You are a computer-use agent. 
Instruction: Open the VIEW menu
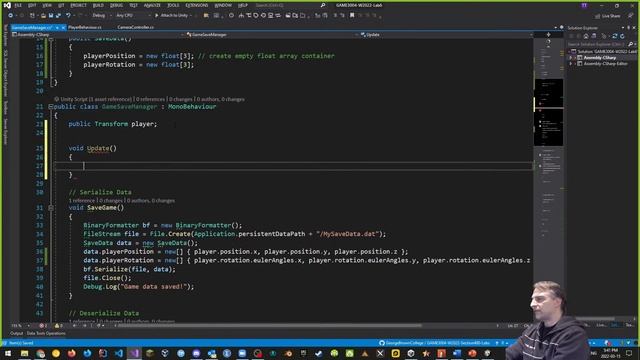point(47,5)
